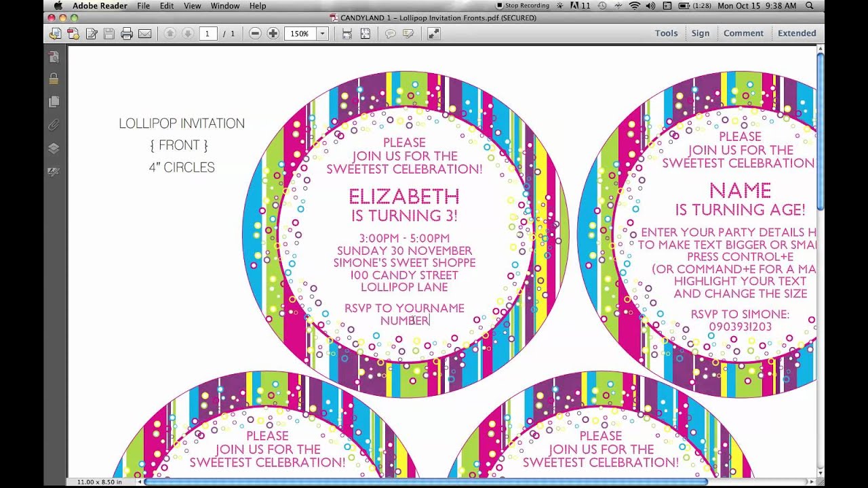The image size is (868, 488).
Task: Open the Bluetooth menu bar icon
Action: (617, 5)
